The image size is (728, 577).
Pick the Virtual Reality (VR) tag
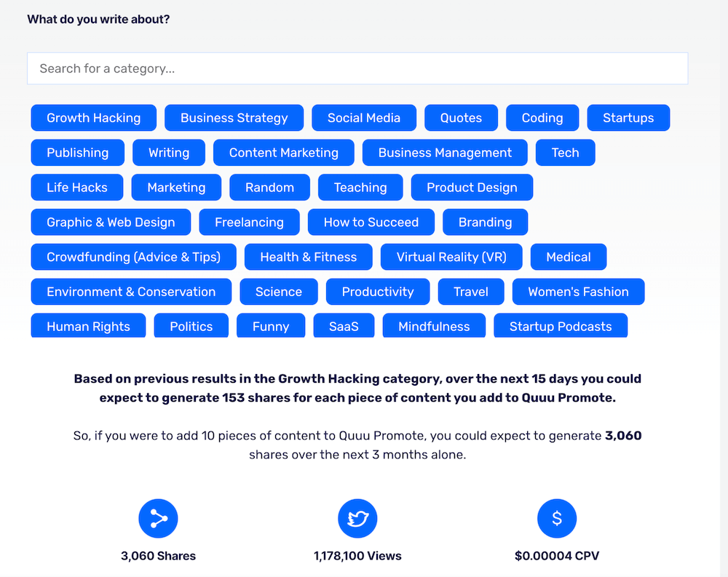pyautogui.click(x=451, y=257)
